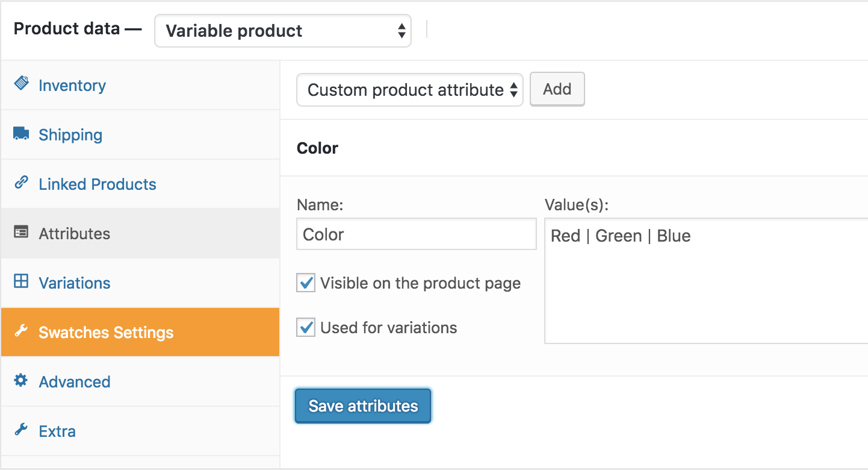Click Save attributes
868x470 pixels.
click(362, 406)
